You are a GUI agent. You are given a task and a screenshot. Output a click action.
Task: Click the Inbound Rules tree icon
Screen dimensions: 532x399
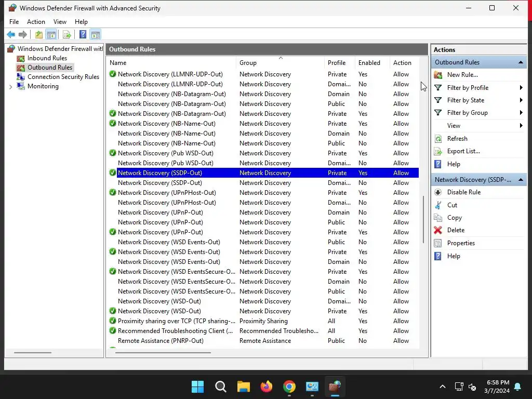point(21,58)
